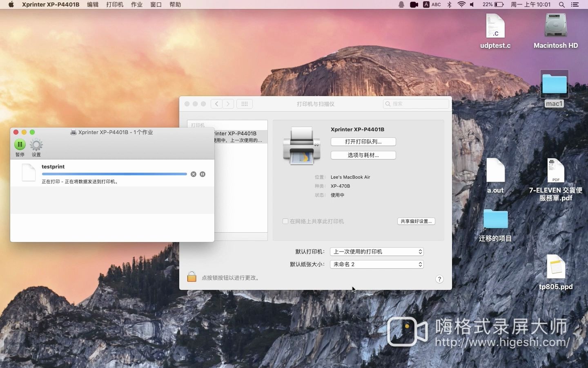This screenshot has width=588, height=368.
Task: Open the 打印机 (Printer) menu
Action: click(115, 4)
